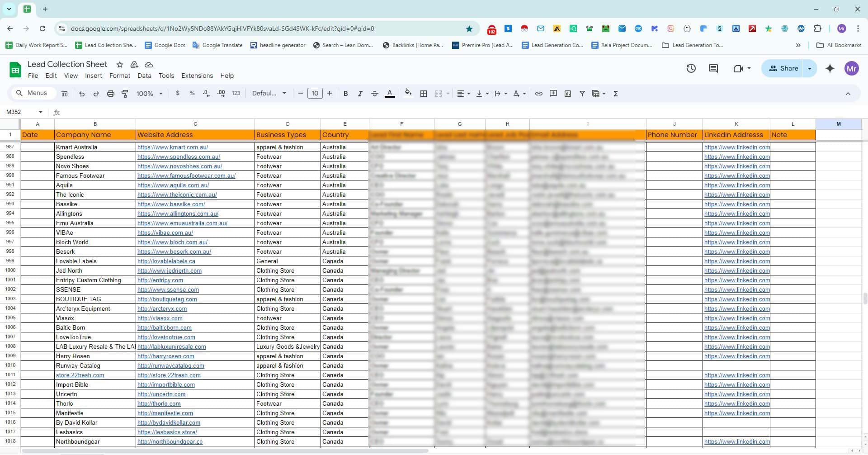The image size is (868, 455).
Task: Open the functions sigma menu
Action: (x=616, y=94)
